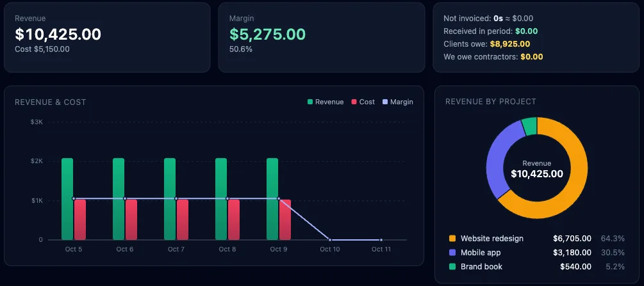Click the green Brand book donut segment

(529, 127)
